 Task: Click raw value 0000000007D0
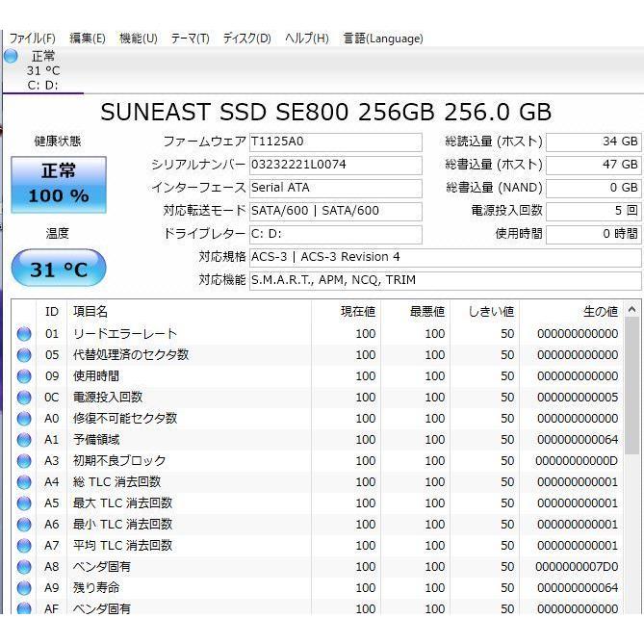point(577,567)
